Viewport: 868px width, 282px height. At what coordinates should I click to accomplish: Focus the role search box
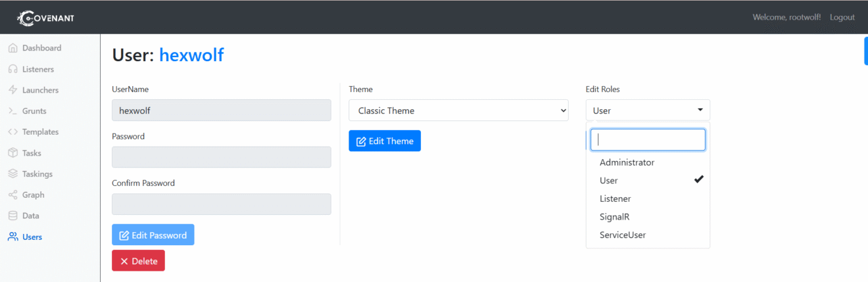[x=648, y=139]
